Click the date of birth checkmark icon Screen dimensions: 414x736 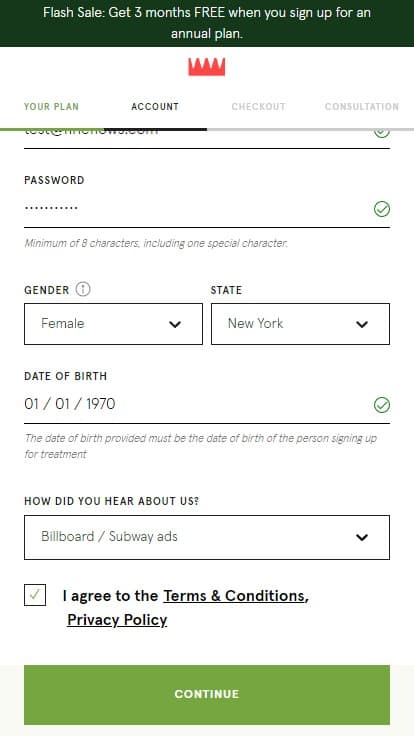pos(382,405)
